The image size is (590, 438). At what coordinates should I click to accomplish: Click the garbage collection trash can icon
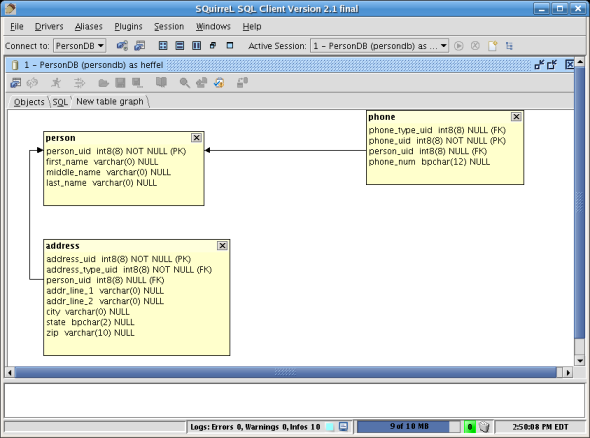pos(484,427)
